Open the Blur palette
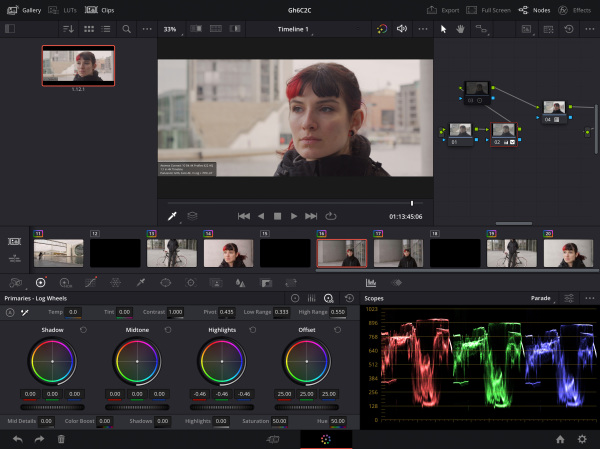This screenshot has width=600, height=449. (240, 282)
